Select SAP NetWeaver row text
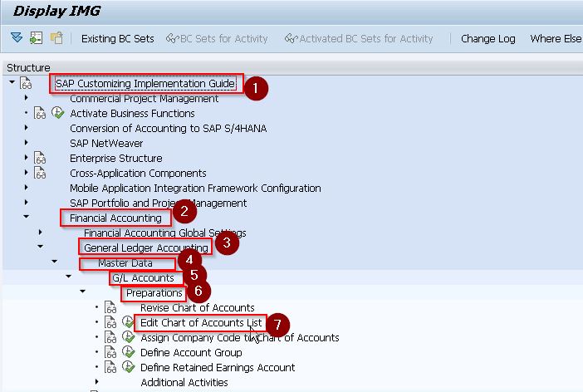 (x=106, y=143)
